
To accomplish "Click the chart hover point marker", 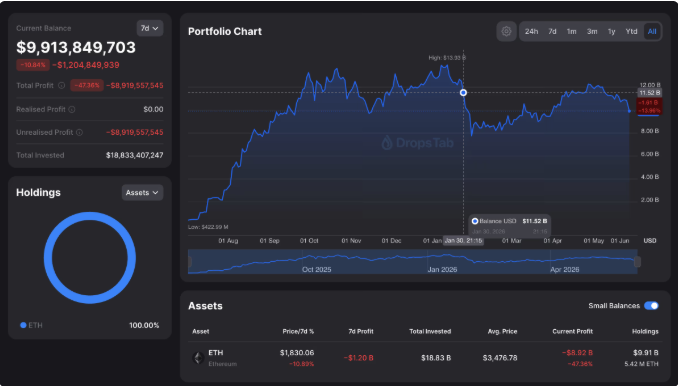I will 463,93.
